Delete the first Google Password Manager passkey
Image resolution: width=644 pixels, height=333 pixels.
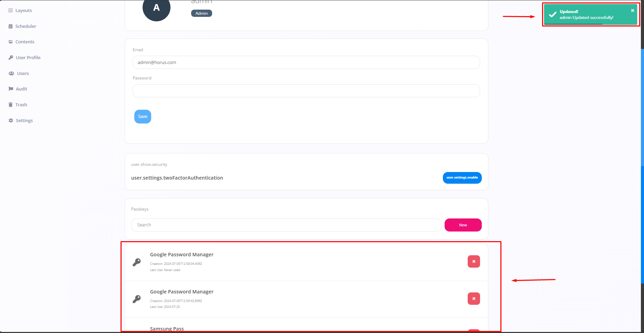[x=474, y=261]
